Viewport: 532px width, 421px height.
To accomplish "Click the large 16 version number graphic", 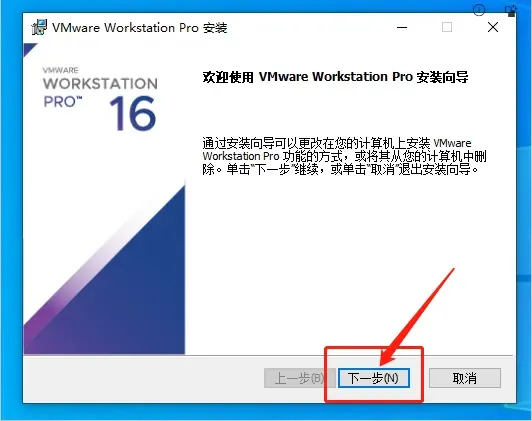I will coord(133,113).
